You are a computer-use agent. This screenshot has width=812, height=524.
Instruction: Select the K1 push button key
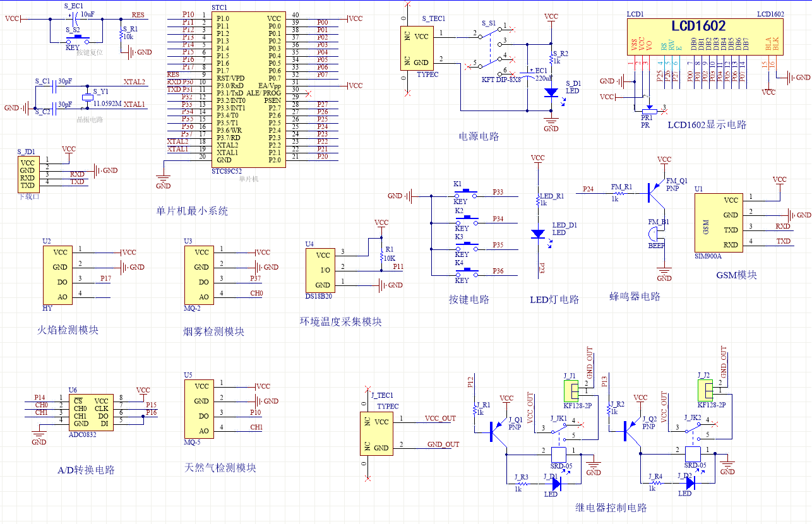[x=466, y=191]
